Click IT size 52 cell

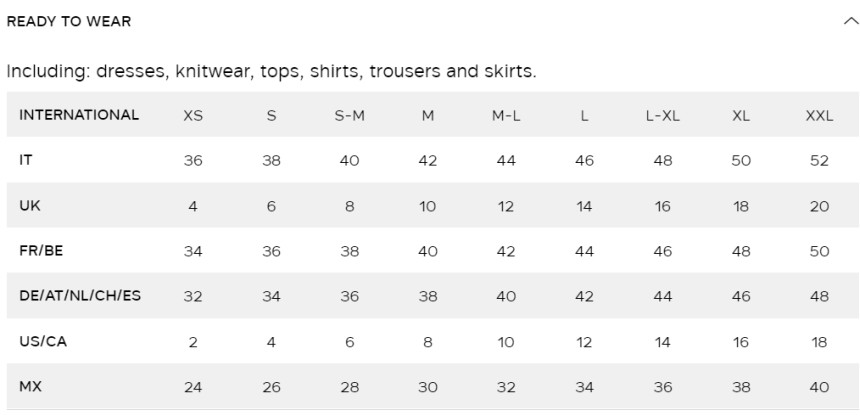coord(819,161)
